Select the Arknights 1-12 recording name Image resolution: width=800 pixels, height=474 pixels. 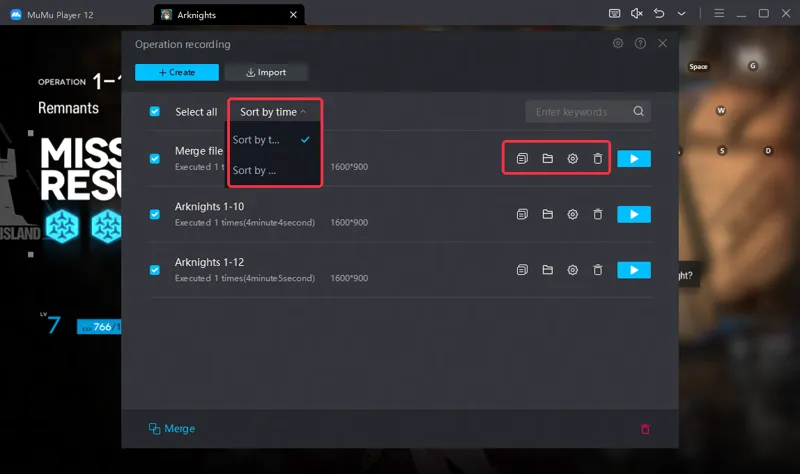(209, 262)
